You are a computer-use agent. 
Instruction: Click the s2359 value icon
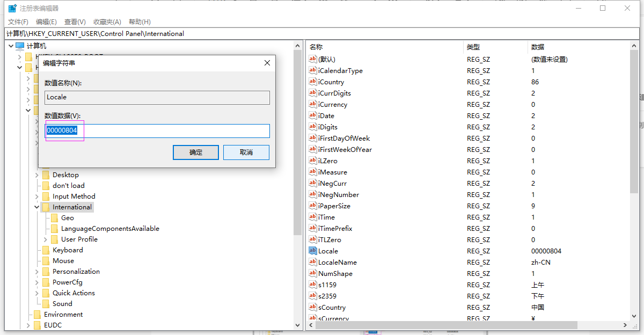tap(313, 296)
